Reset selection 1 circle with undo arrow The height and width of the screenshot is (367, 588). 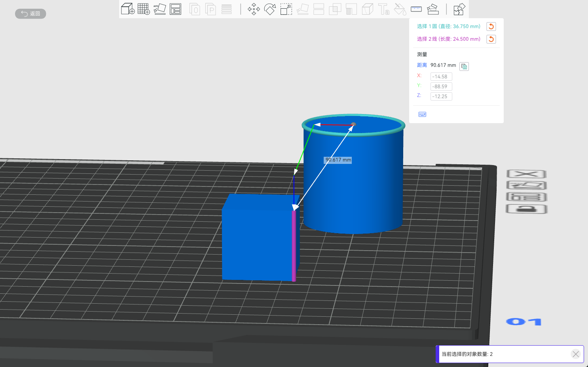[x=491, y=27]
